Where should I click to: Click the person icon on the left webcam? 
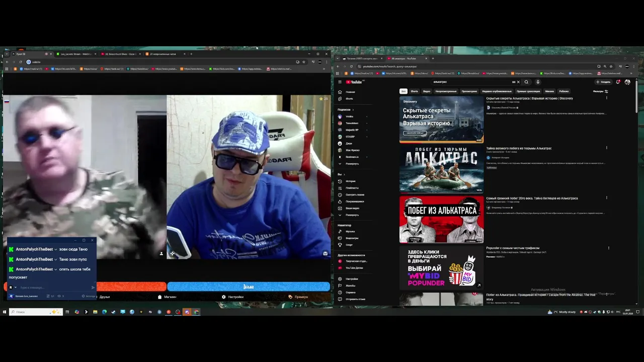point(161,254)
